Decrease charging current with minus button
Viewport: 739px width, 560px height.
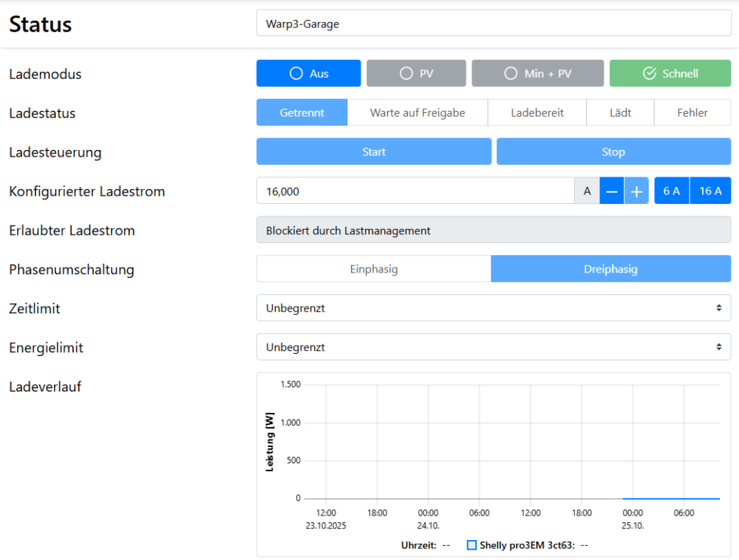click(x=611, y=191)
